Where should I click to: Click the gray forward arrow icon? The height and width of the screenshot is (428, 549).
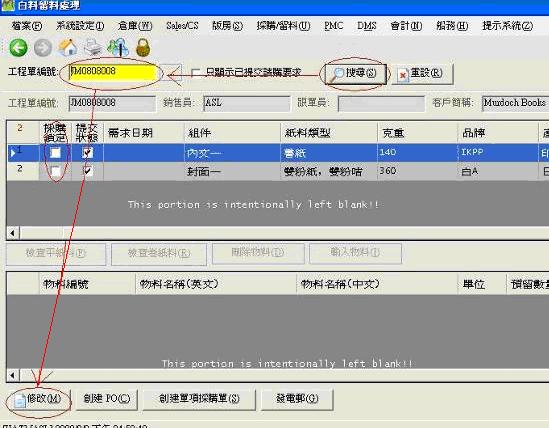pos(43,48)
